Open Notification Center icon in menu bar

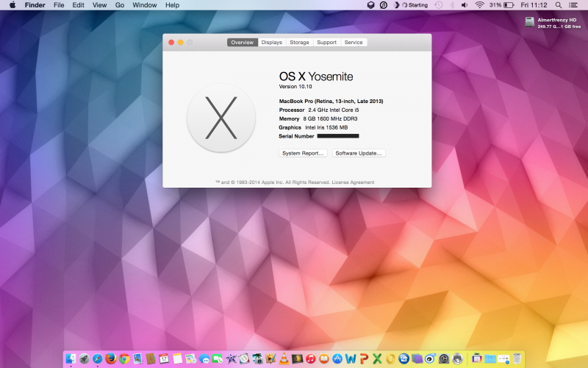(573, 5)
